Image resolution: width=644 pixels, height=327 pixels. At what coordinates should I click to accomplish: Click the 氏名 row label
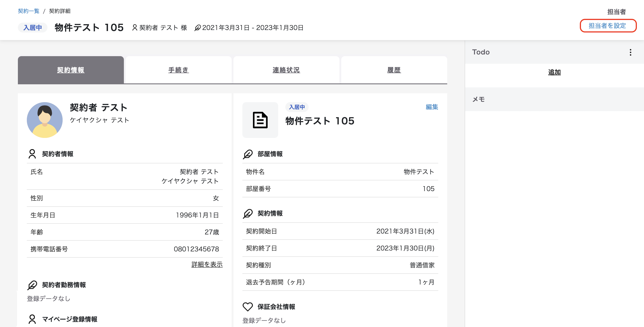(37, 172)
